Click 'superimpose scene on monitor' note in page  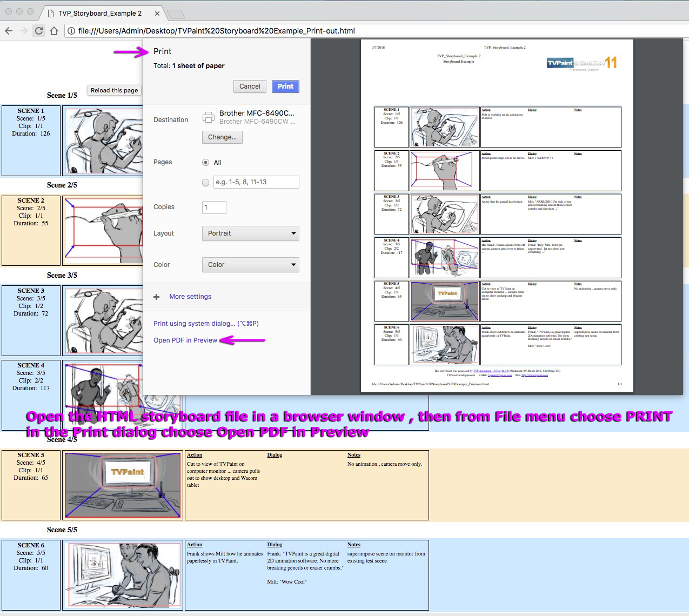(x=386, y=557)
